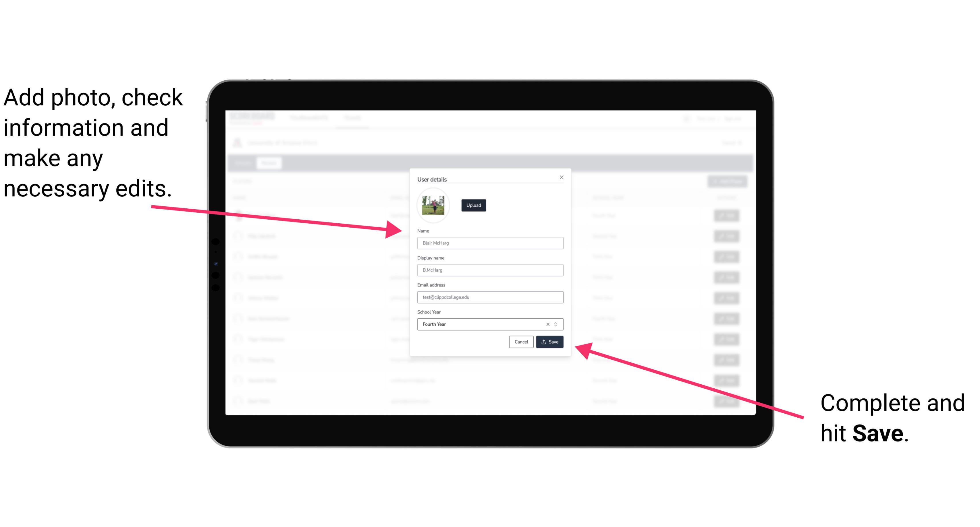Click the stepper arrows in School Year dropdown
Viewport: 980px width, 527px height.
point(557,324)
